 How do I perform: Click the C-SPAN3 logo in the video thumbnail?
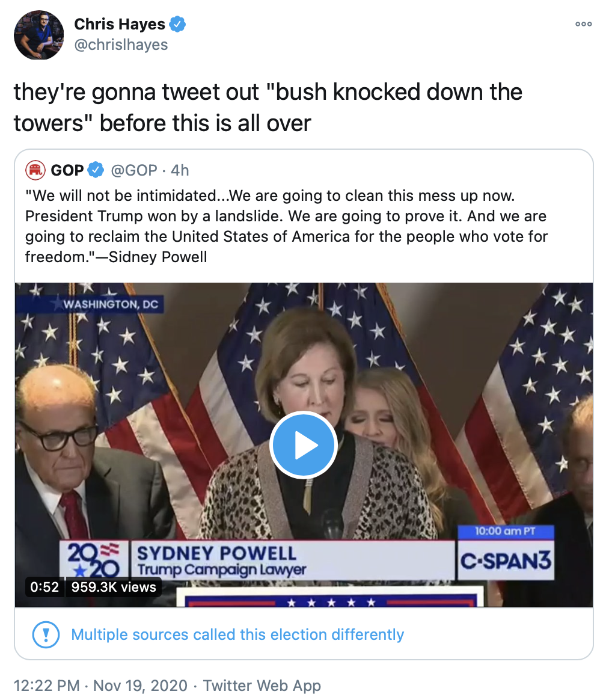tap(506, 560)
